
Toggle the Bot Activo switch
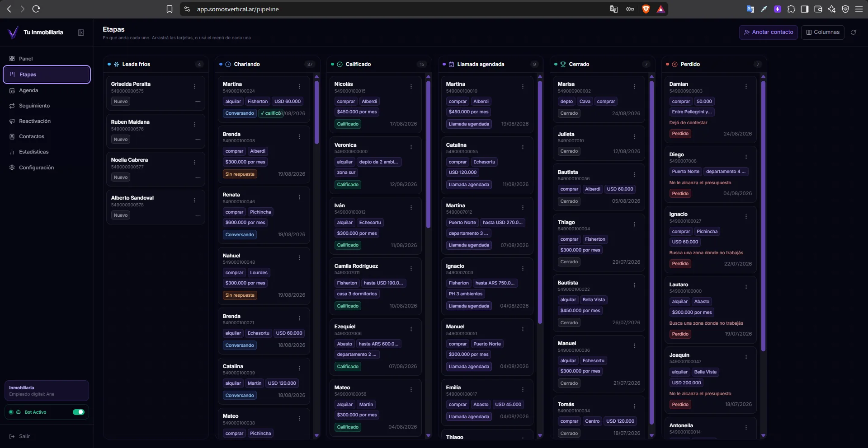(79, 412)
